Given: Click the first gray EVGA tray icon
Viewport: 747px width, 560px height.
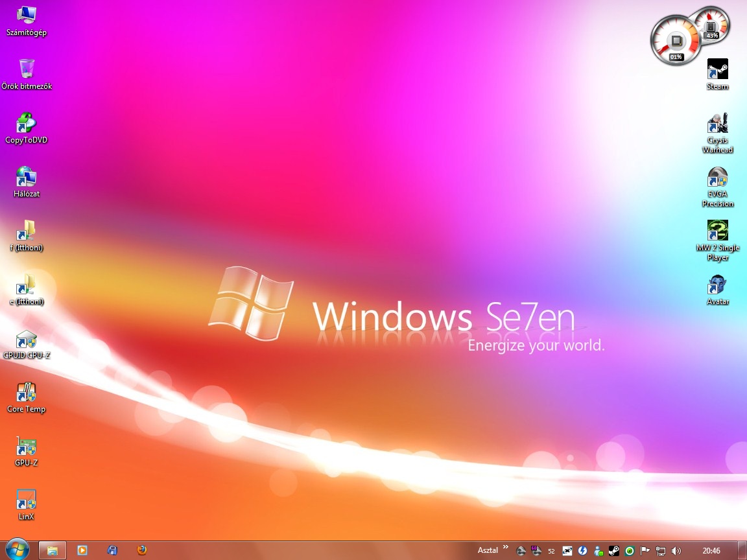Looking at the screenshot, I should (521, 551).
